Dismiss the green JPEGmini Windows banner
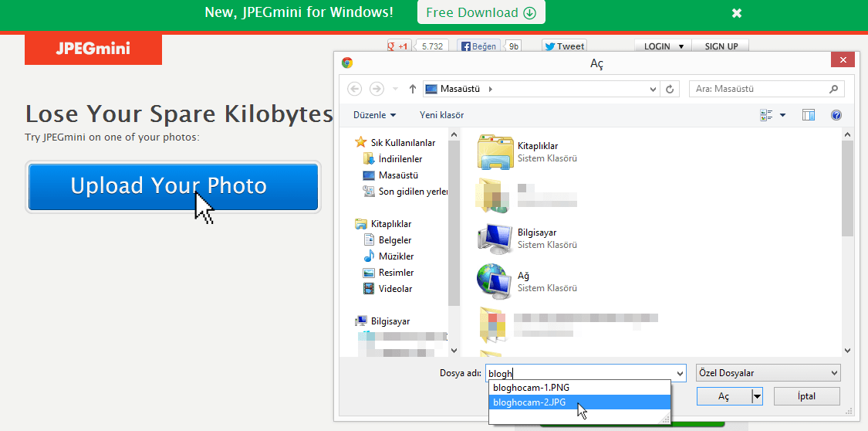 point(736,13)
